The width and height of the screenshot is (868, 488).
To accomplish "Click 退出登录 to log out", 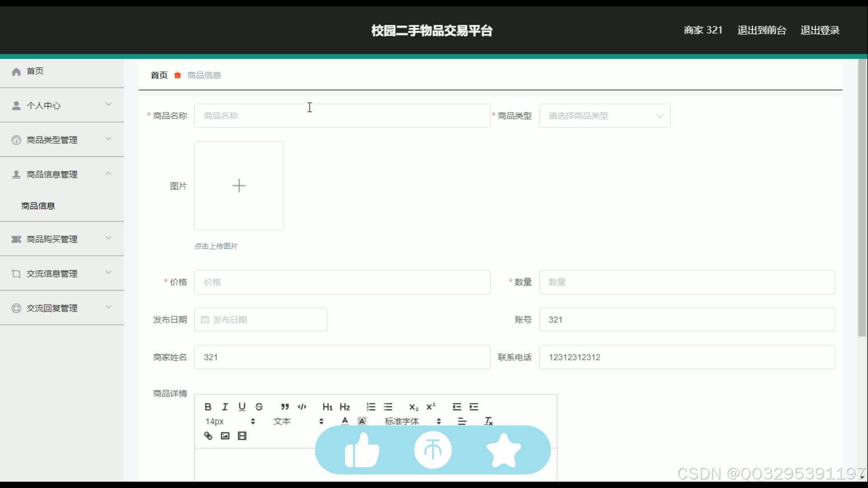I will pyautogui.click(x=820, y=30).
